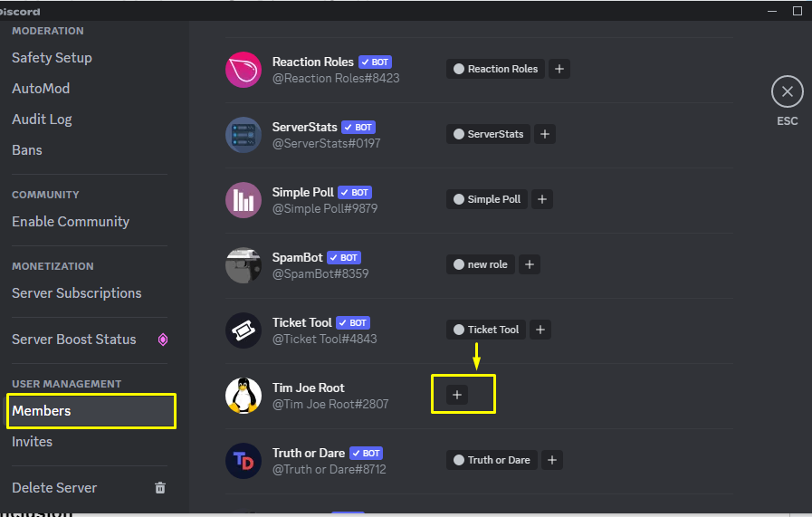The image size is (812, 517).
Task: Click username @ServerStats#0197
Action: click(x=326, y=144)
